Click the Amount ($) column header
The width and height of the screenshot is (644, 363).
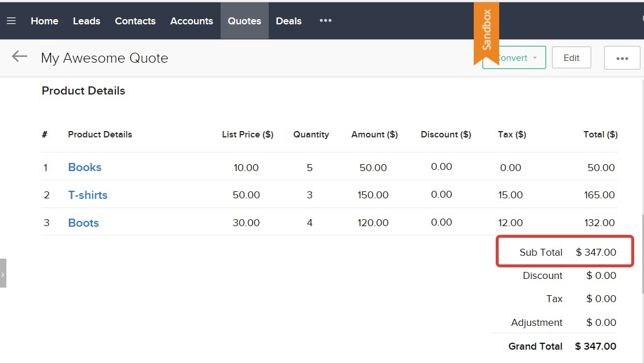pyautogui.click(x=375, y=135)
